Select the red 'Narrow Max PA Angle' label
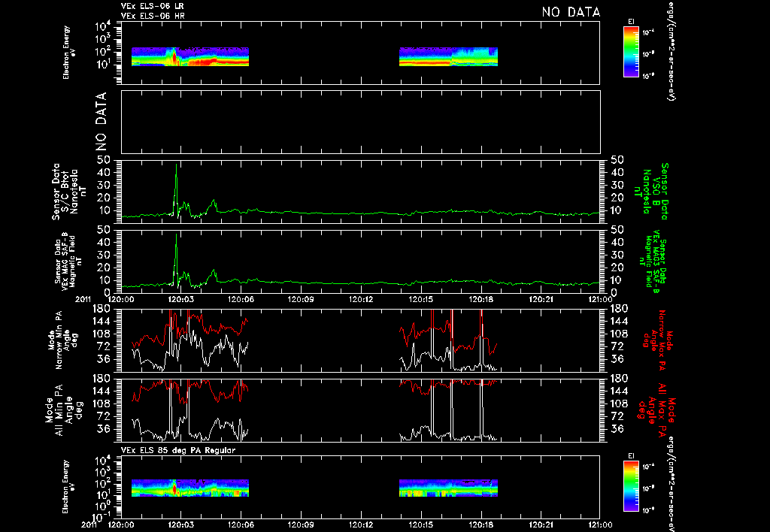The width and height of the screenshot is (770, 532). point(658,340)
